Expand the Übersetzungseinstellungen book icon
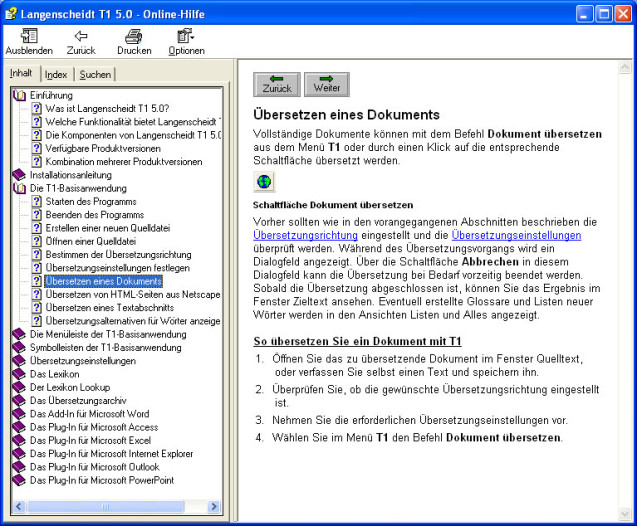 [20, 361]
